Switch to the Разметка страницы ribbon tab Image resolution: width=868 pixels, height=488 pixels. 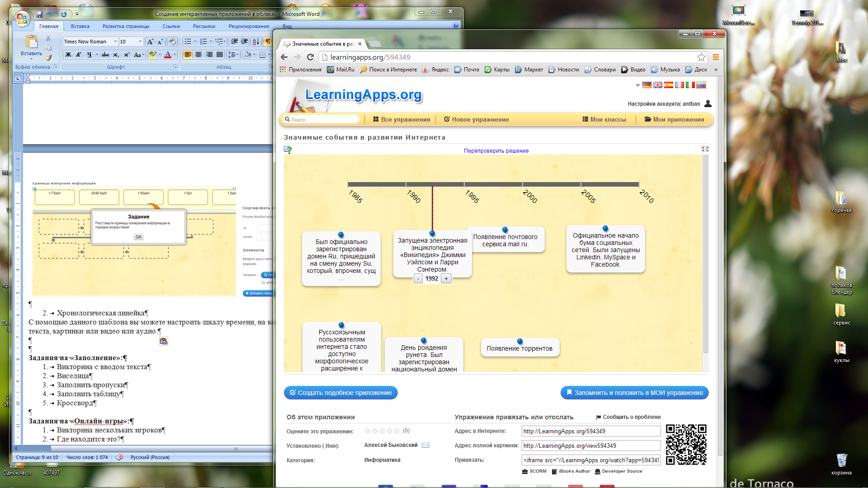pyautogui.click(x=126, y=26)
